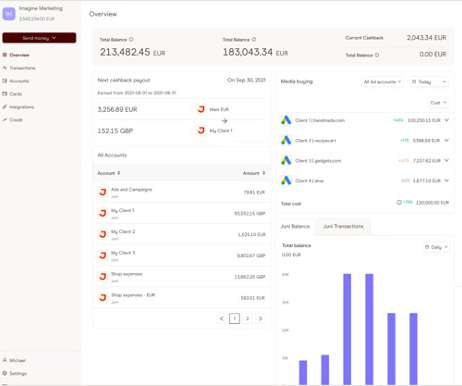Click info icon beside the 0.00 EUR balance label

click(377, 55)
